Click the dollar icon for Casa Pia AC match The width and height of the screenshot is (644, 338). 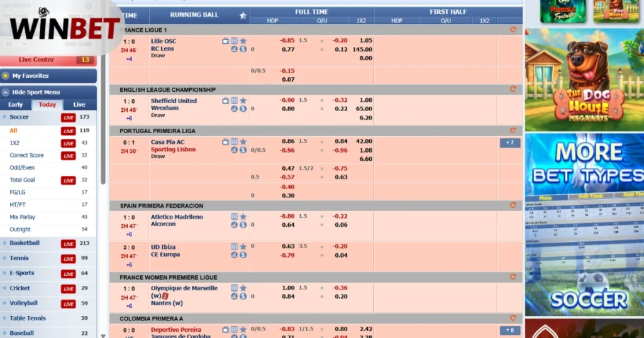pyautogui.click(x=243, y=150)
